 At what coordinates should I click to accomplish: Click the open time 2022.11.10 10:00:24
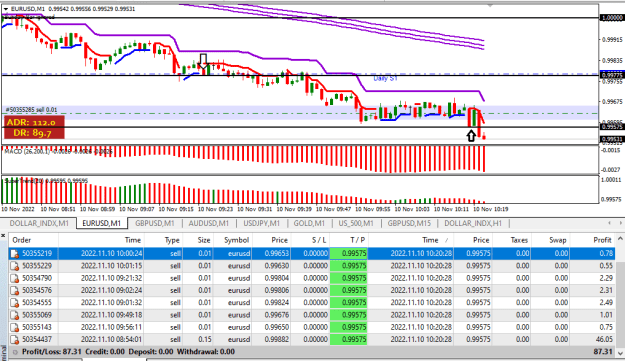pyautogui.click(x=111, y=253)
